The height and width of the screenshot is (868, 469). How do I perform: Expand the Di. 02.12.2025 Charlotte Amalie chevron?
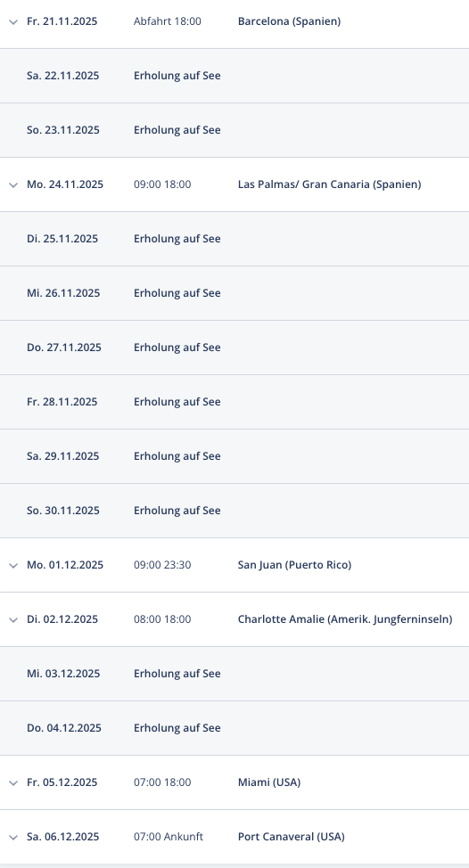pyautogui.click(x=13, y=619)
